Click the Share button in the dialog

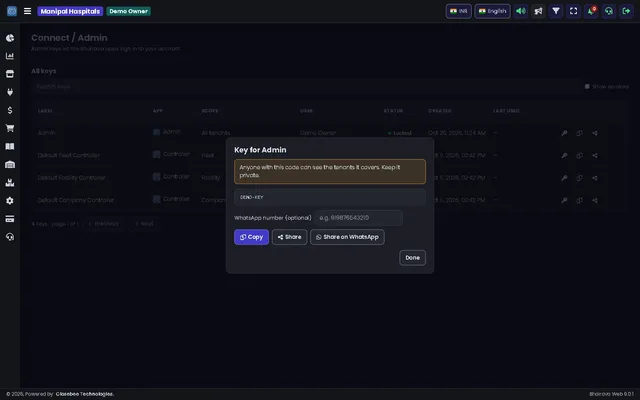click(x=289, y=237)
